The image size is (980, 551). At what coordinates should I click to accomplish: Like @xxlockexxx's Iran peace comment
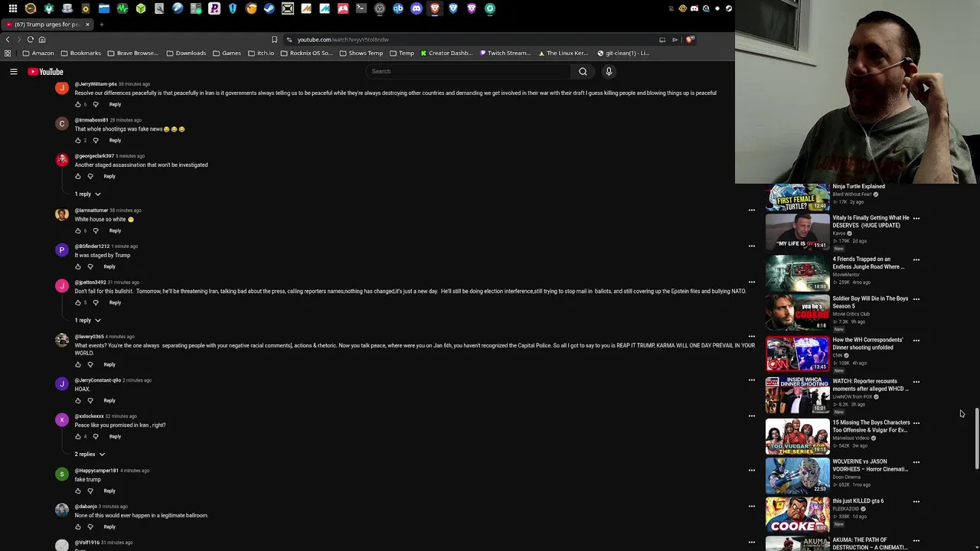pyautogui.click(x=77, y=436)
